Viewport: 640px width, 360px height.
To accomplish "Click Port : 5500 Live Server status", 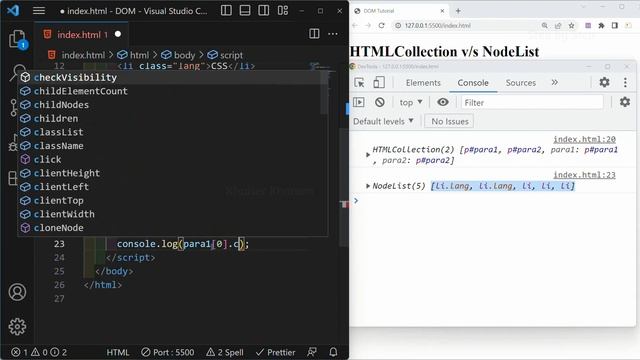I will (167, 352).
